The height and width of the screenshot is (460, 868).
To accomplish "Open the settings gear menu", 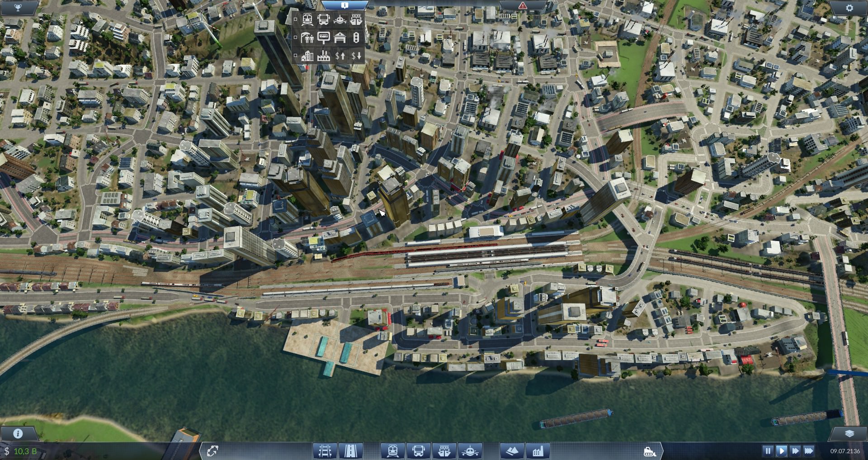I will (849, 8).
